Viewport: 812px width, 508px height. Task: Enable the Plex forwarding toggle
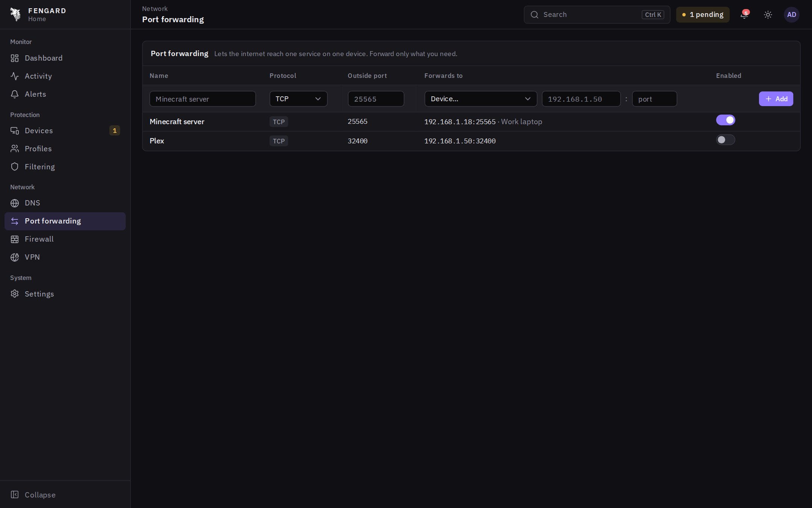pyautogui.click(x=726, y=140)
